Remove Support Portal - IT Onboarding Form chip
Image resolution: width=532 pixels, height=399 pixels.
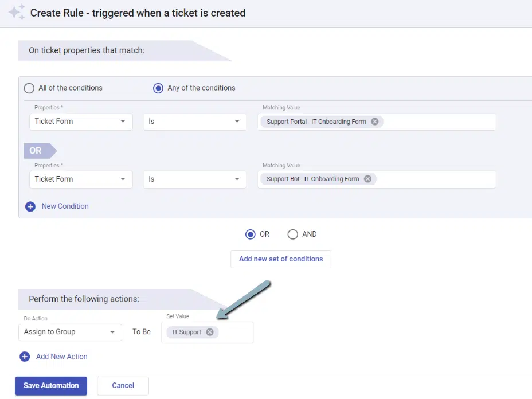(374, 122)
